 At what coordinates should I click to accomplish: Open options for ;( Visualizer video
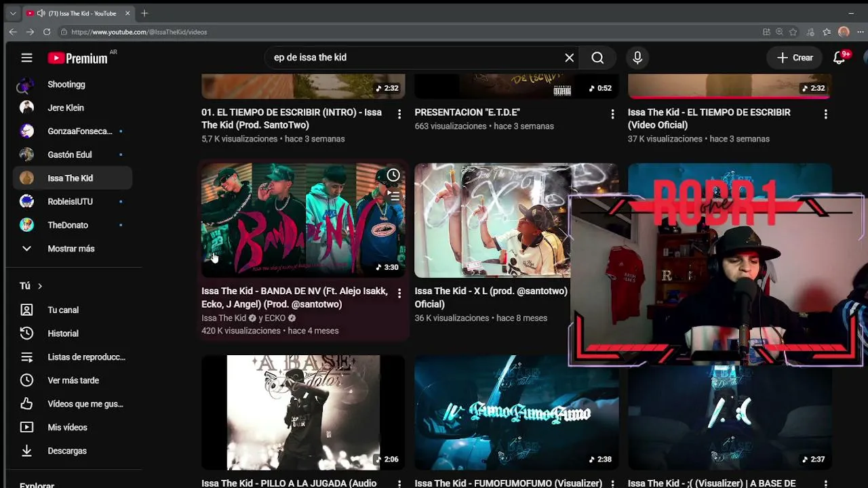coord(825,484)
